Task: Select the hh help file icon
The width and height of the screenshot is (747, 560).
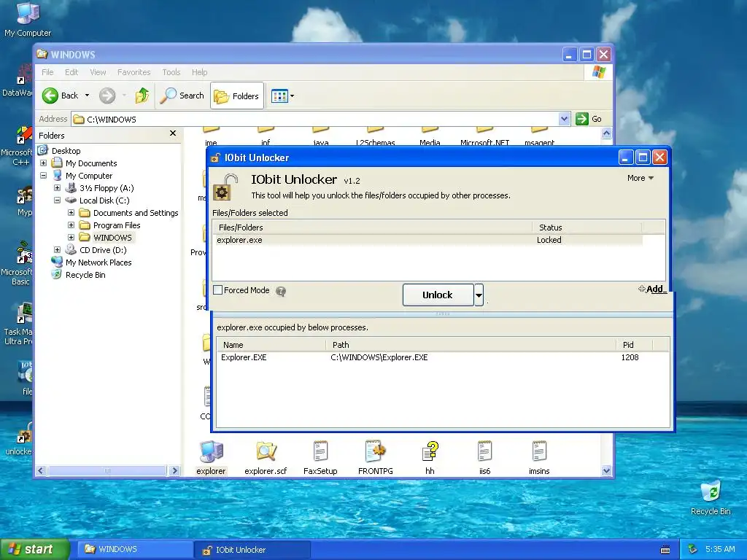Action: pyautogui.click(x=430, y=451)
